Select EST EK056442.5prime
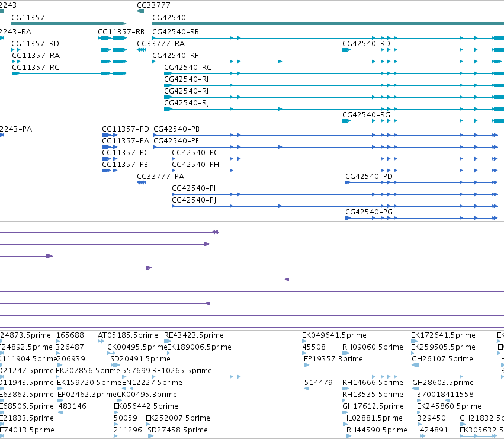 click(146, 407)
